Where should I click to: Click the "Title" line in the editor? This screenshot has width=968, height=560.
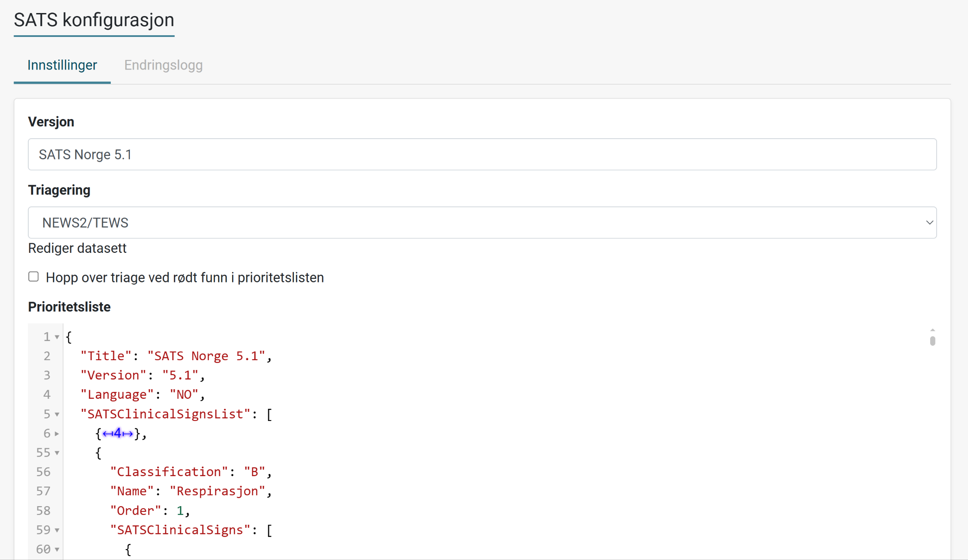176,356
